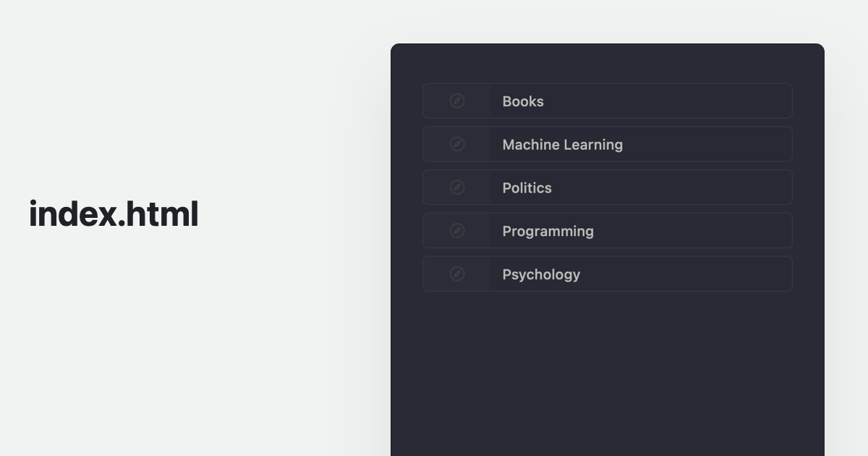Click the compass icon beside Machine Learning
The height and width of the screenshot is (456, 868).
point(457,144)
